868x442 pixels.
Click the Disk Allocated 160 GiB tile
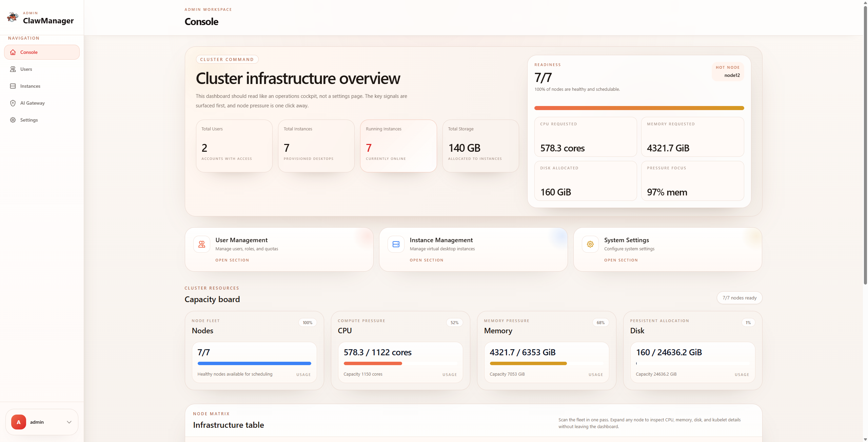(x=586, y=181)
